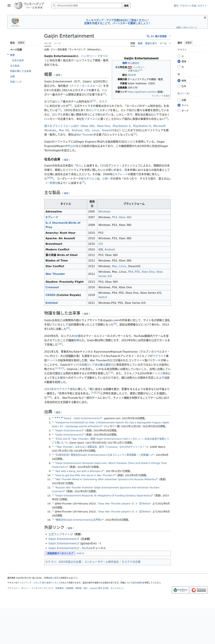Select 標準 width radio button
Image resolution: width=215 pixels, height=644 pixels.
pyautogui.click(x=179, y=81)
